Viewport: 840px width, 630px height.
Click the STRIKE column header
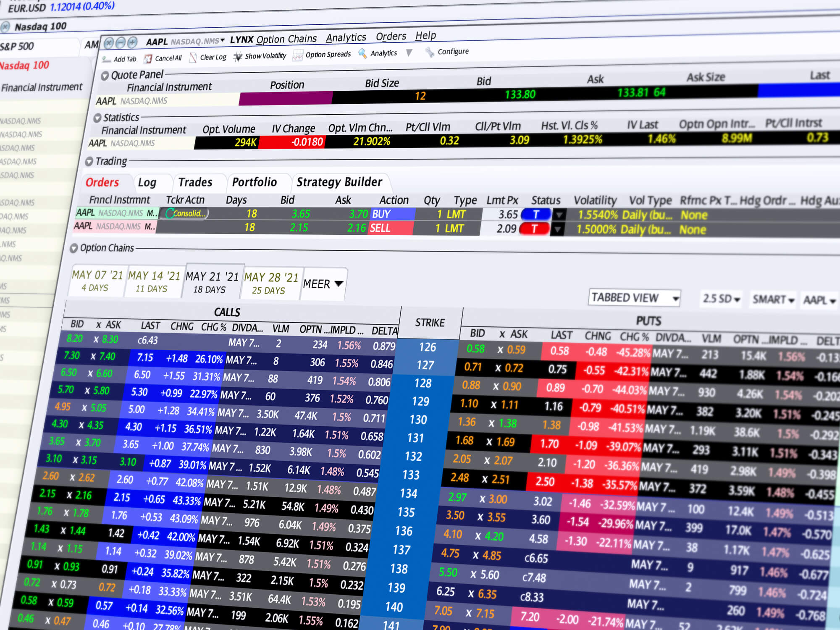point(430,323)
